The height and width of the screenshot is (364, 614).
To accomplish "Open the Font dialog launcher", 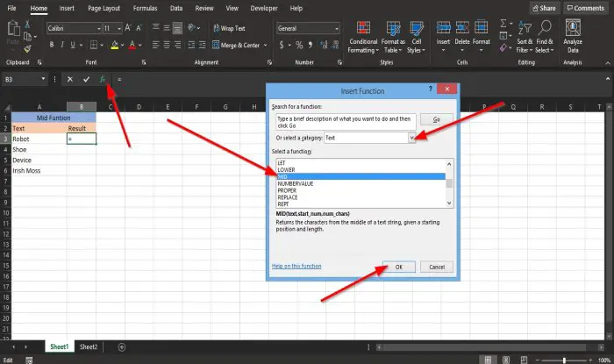I will [x=144, y=62].
